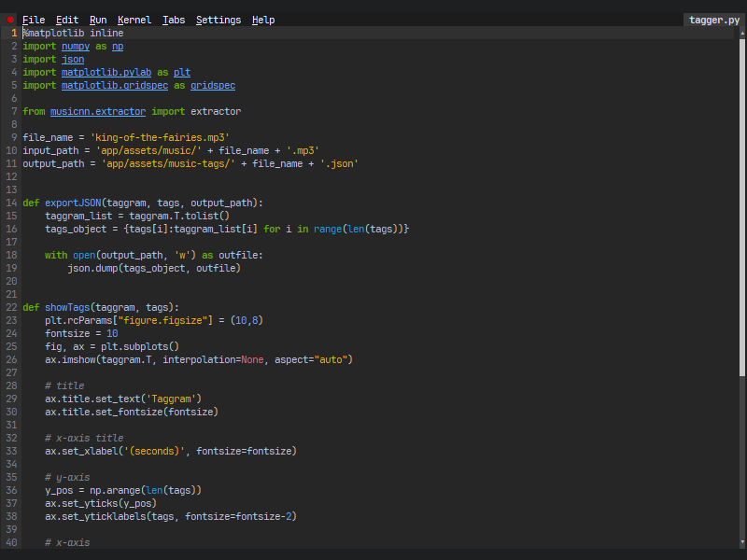747x560 pixels.
Task: Open the Settings menu
Action: coord(218,20)
